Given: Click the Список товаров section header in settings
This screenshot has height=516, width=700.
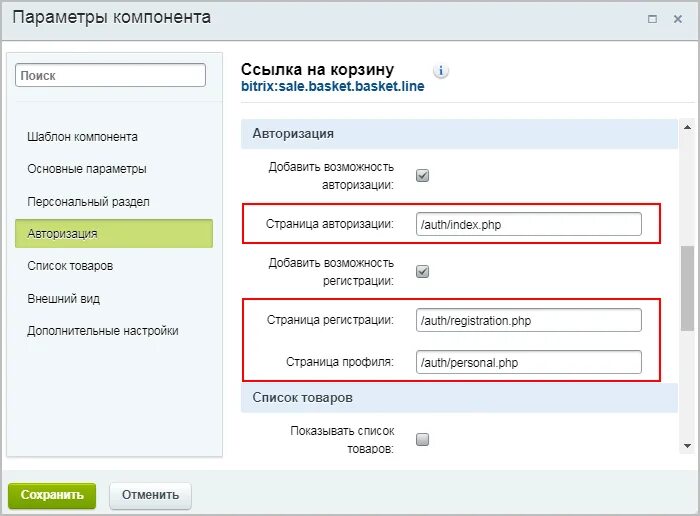Looking at the screenshot, I should click(459, 397).
